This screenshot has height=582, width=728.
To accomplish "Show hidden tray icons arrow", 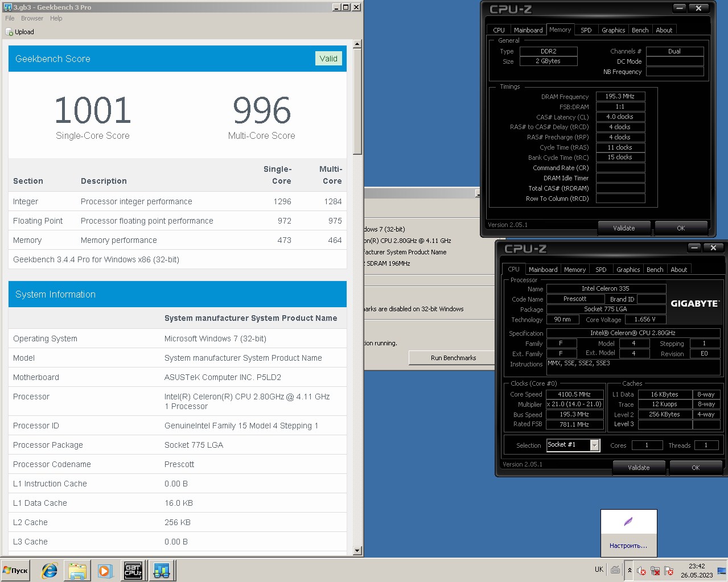I will 630,570.
